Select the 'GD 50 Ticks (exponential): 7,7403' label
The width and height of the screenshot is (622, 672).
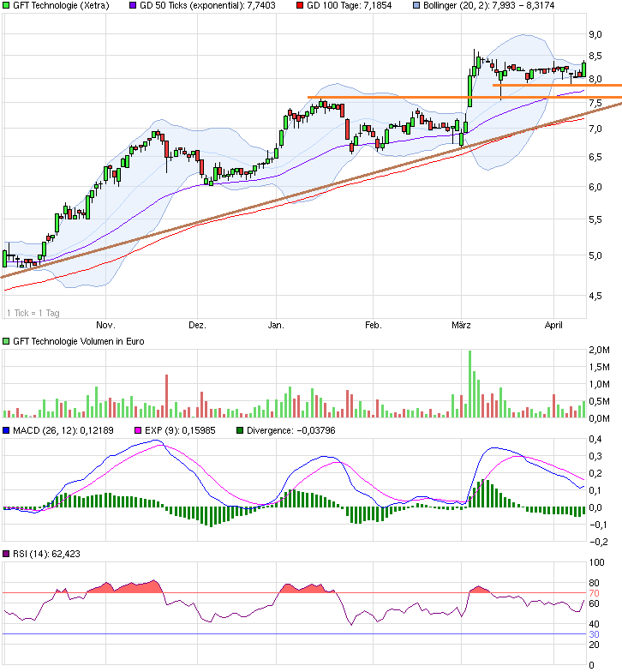click(207, 5)
